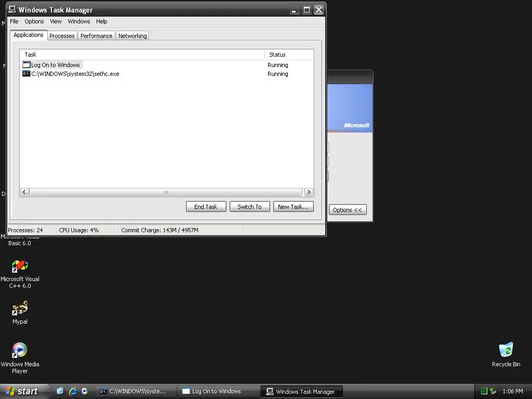Screen dimensions: 532x399
Task: Click the command prompt icon beside sethc.exe
Action: coord(26,74)
